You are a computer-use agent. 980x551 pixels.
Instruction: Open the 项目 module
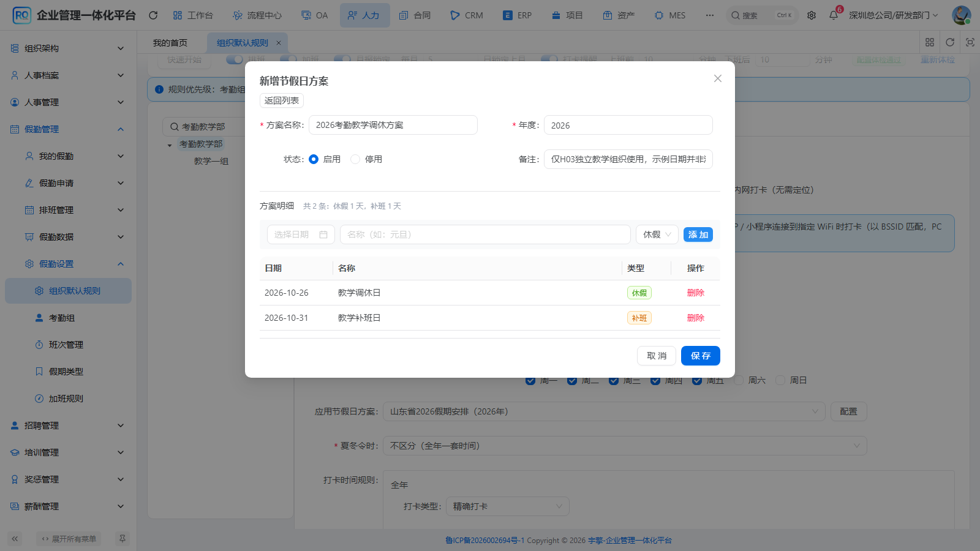[567, 15]
